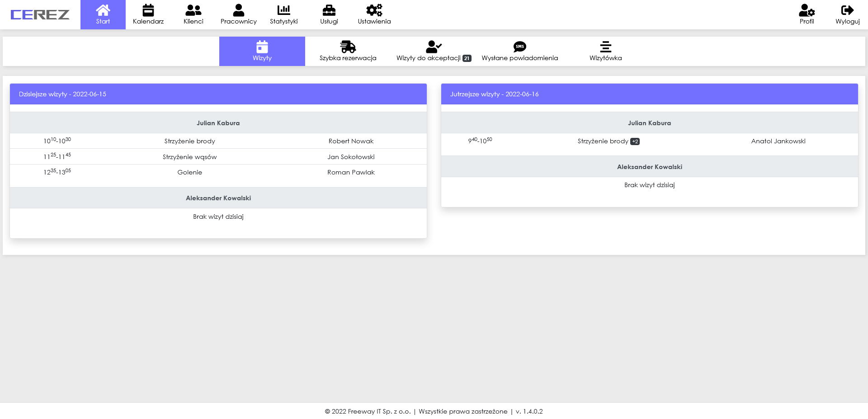868x419 pixels.
Task: Select the Wizyty tab
Action: [262, 52]
